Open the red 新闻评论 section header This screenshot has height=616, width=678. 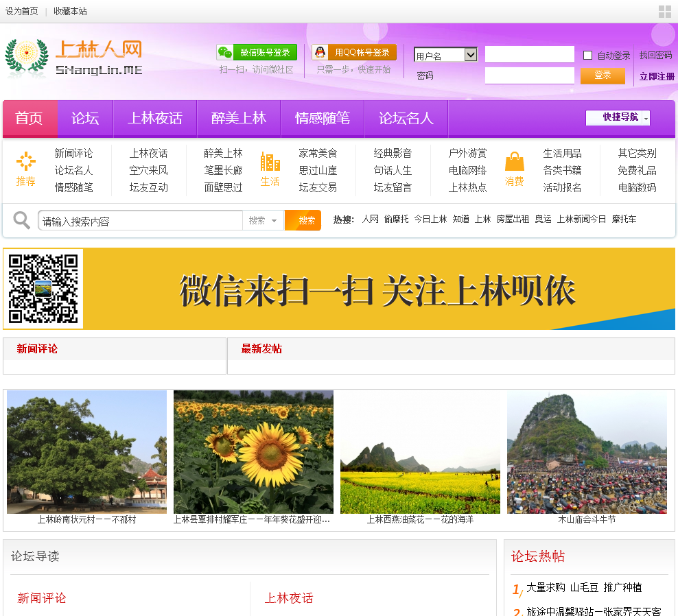pos(37,349)
